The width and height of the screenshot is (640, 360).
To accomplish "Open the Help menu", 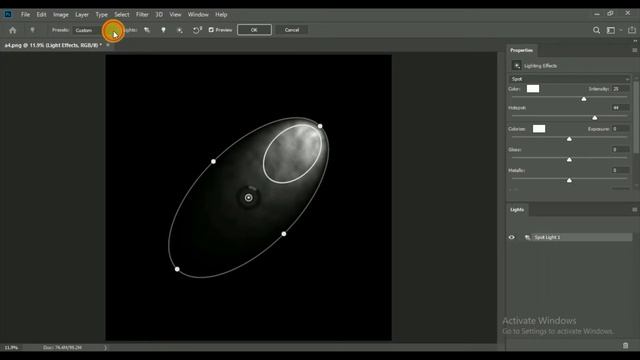I will (221, 14).
